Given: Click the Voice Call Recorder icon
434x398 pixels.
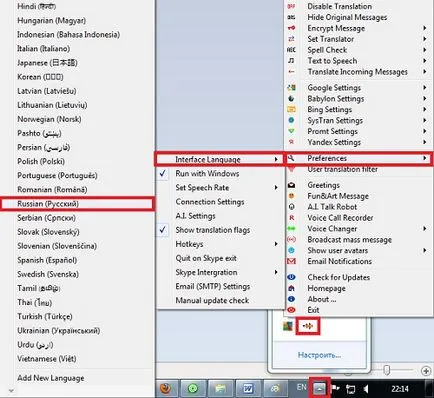Looking at the screenshot, I should pos(291,218).
